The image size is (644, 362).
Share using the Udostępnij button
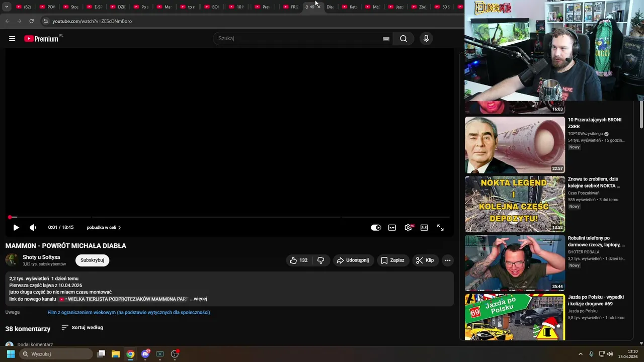(x=353, y=260)
